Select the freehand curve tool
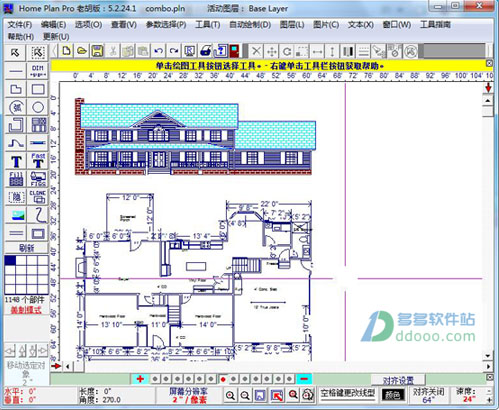The width and height of the screenshot is (499, 410). coord(38,215)
